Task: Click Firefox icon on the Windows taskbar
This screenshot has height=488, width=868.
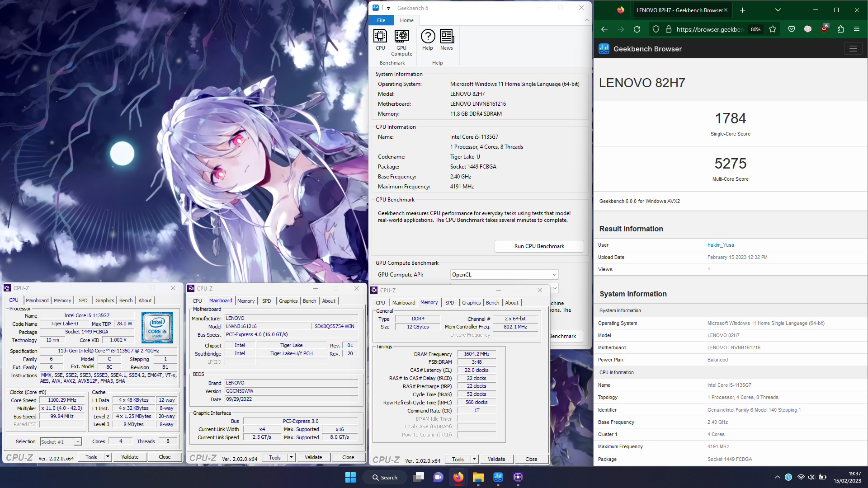Action: point(458,477)
